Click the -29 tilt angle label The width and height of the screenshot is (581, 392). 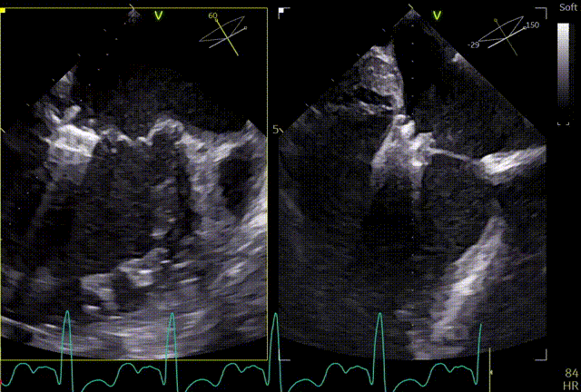[473, 44]
